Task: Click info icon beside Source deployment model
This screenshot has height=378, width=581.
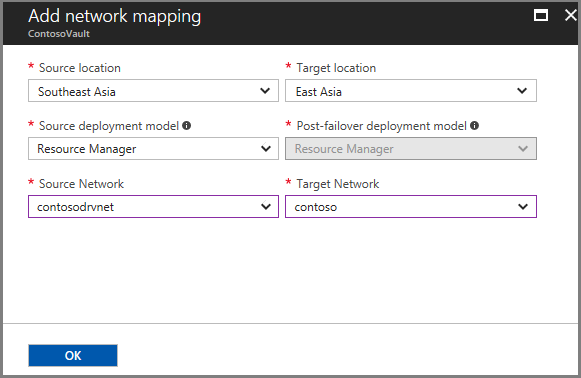Action: pyautogui.click(x=186, y=126)
